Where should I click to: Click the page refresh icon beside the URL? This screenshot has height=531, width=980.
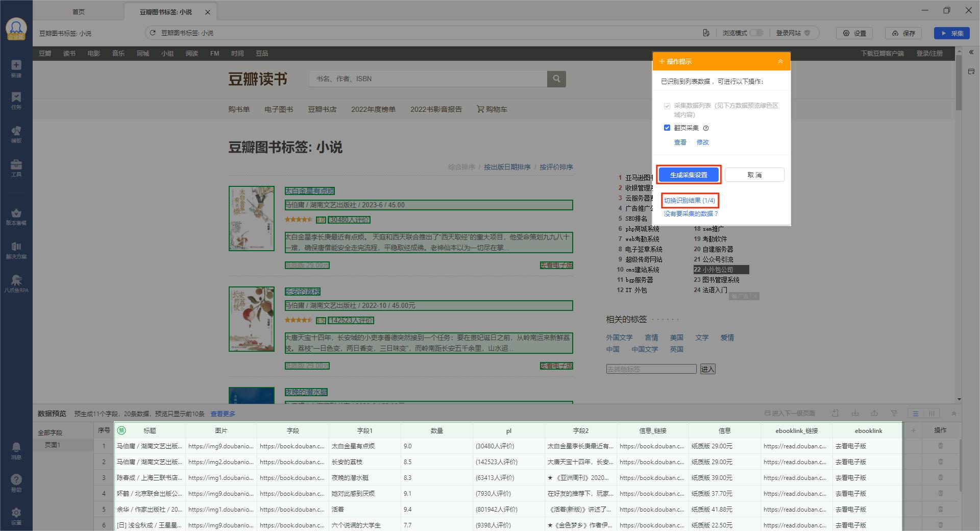point(152,33)
